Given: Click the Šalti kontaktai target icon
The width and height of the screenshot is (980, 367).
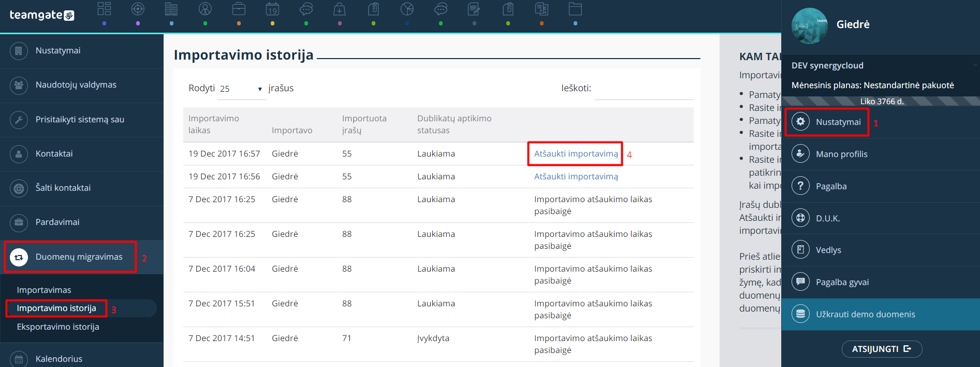Looking at the screenshot, I should click(19, 188).
